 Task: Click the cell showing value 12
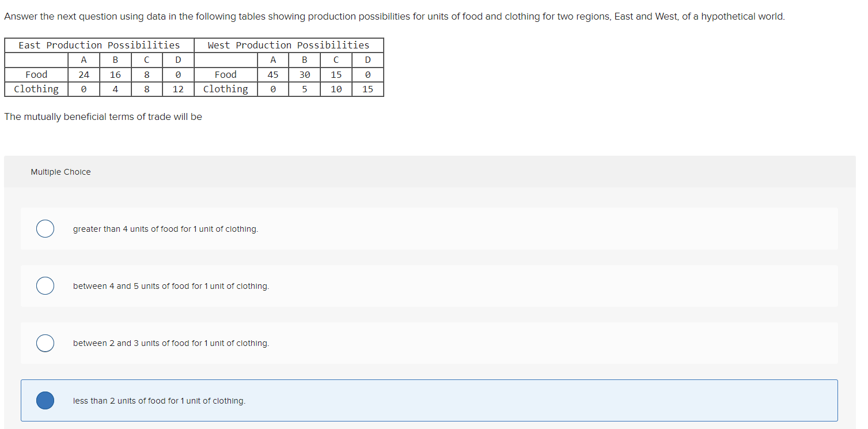point(178,89)
